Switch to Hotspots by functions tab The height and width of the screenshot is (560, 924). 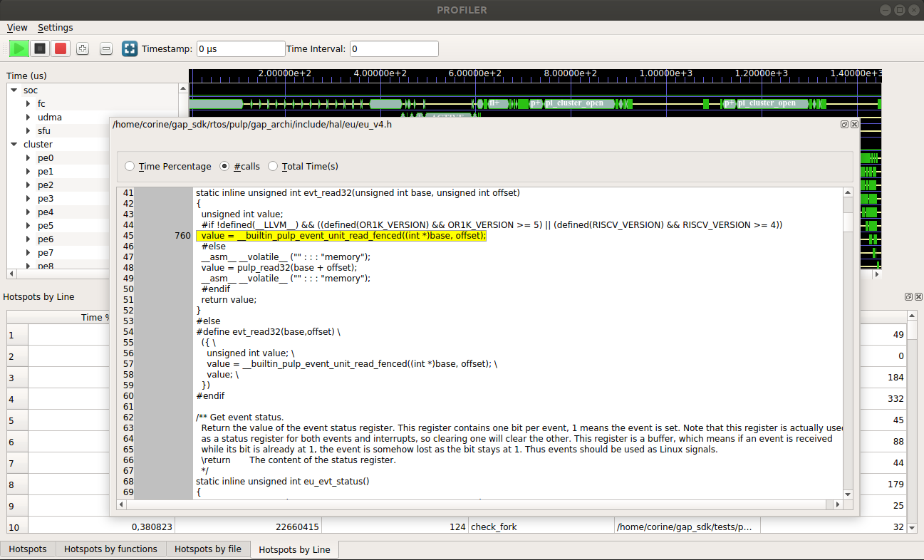point(110,549)
